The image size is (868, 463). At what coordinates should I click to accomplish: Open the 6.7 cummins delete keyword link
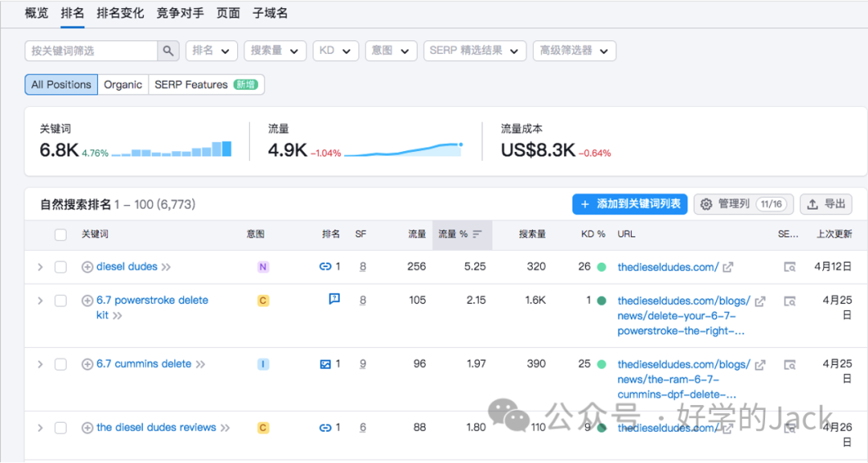(144, 364)
